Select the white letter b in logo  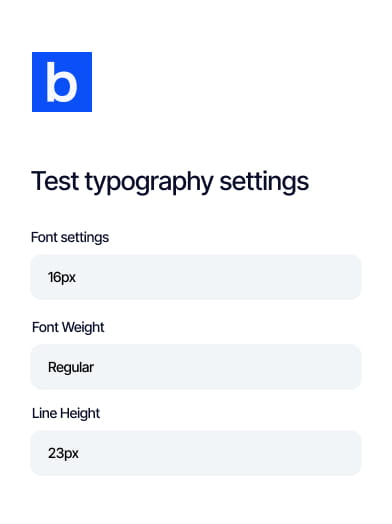(62, 82)
